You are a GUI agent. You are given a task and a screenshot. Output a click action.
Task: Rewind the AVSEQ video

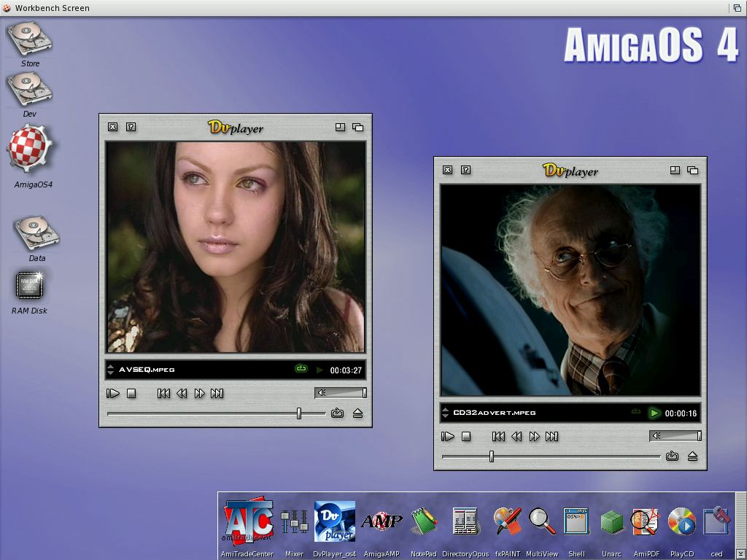(182, 393)
